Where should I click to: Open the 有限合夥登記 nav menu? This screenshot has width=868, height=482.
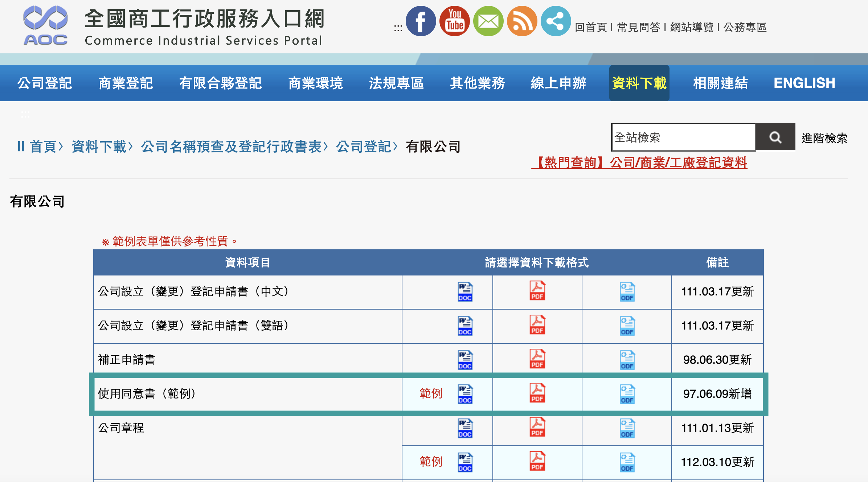click(221, 83)
